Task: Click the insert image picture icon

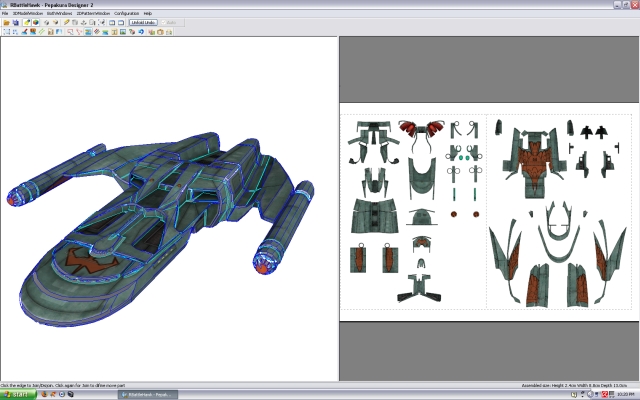Action: pos(123,32)
